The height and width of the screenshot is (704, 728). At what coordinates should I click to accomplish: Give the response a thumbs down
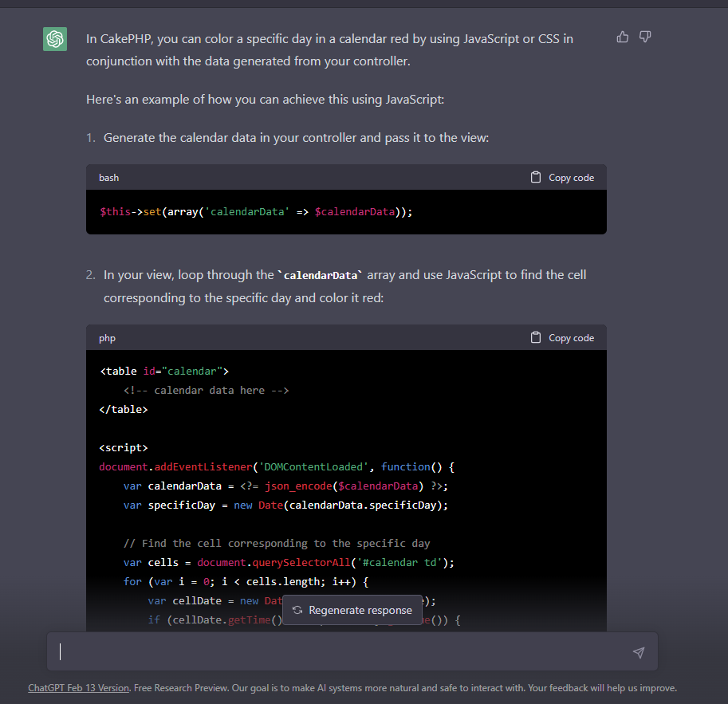[x=644, y=37]
